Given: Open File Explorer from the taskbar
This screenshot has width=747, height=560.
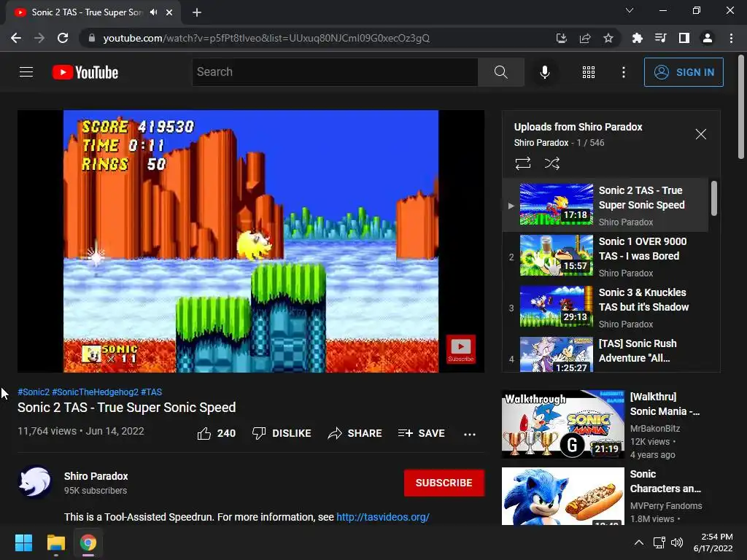Looking at the screenshot, I should click(55, 542).
